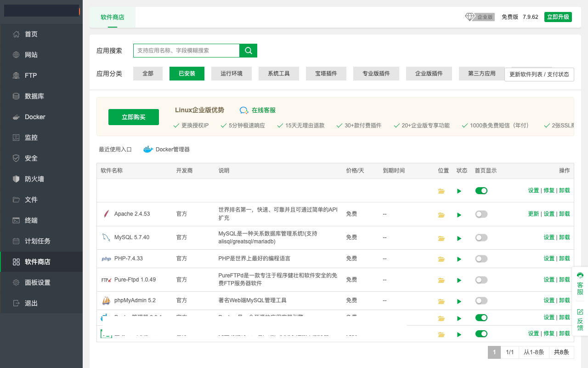This screenshot has height=368, width=588.
Task: Open Docker管理器 from the recent entries row
Action: tap(172, 149)
